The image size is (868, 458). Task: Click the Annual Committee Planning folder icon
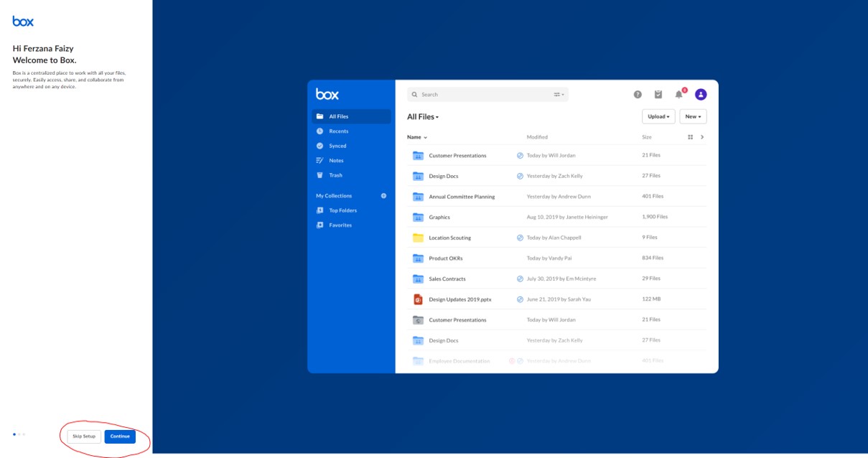[418, 197]
